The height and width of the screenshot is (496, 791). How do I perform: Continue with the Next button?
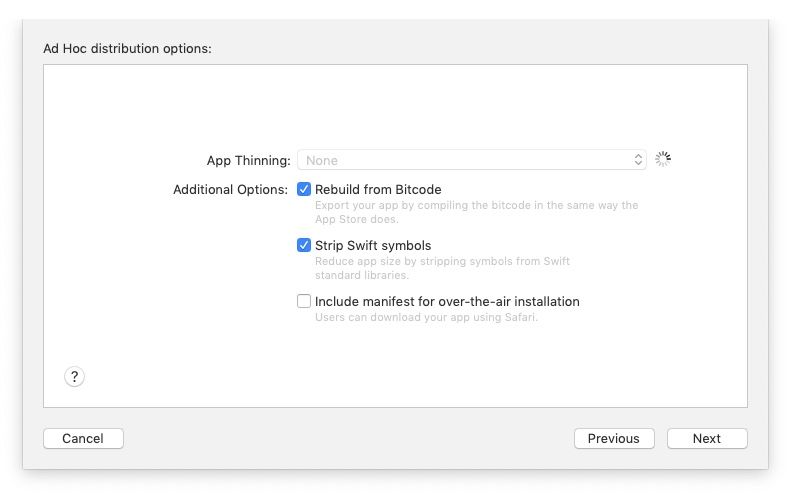pos(707,438)
